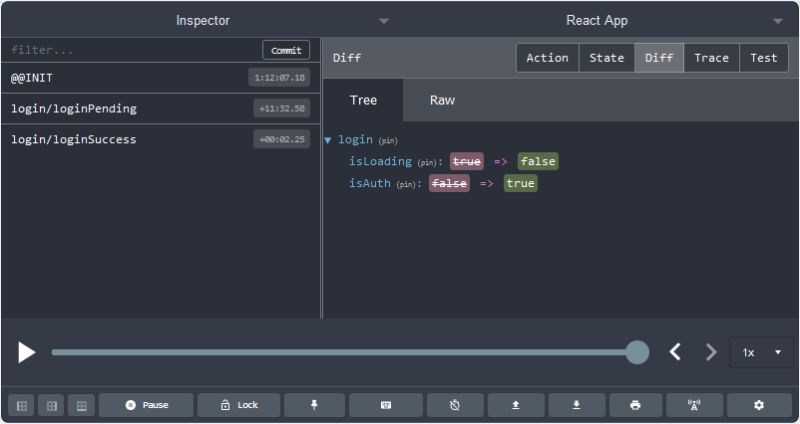800x424 pixels.
Task: Open the React App instance dropdown
Action: pos(597,20)
